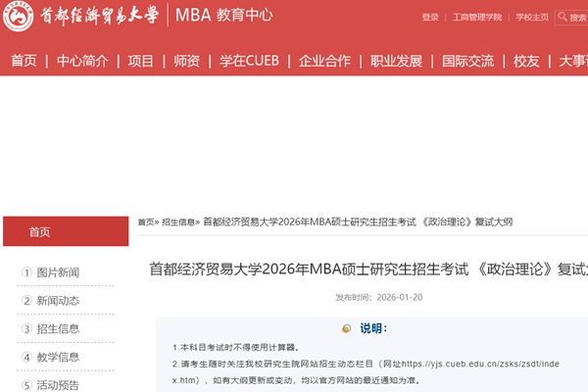
Task: Open 项目 navigation item
Action: (140, 61)
